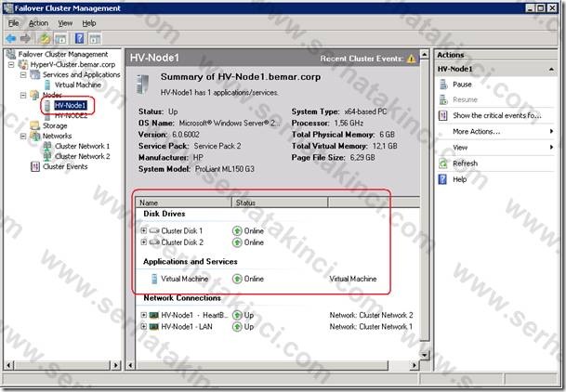The image size is (566, 392).
Task: Open the More Actions submenu arrow
Action: 551,131
